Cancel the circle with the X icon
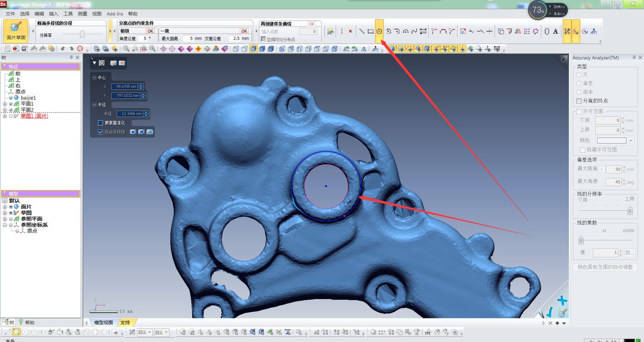 tap(122, 63)
